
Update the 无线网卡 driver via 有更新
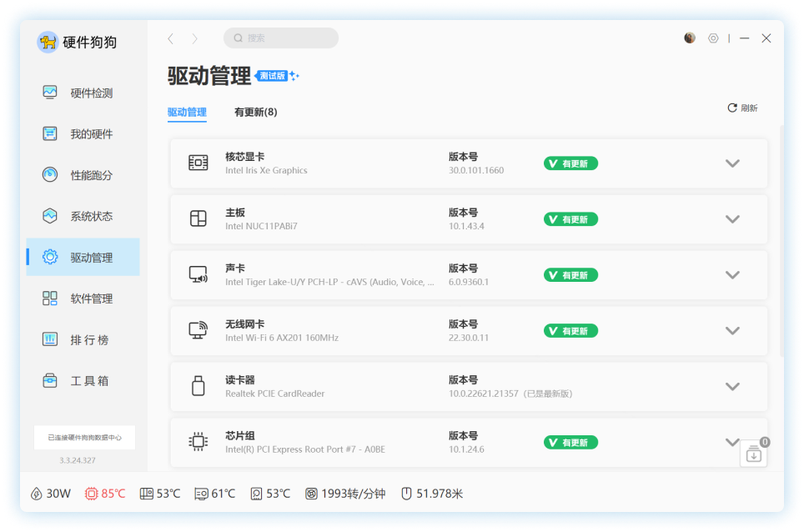point(570,331)
